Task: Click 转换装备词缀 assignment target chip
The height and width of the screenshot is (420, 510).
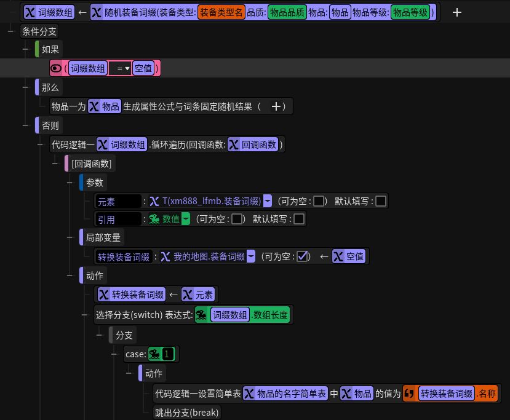Action: [132, 295]
